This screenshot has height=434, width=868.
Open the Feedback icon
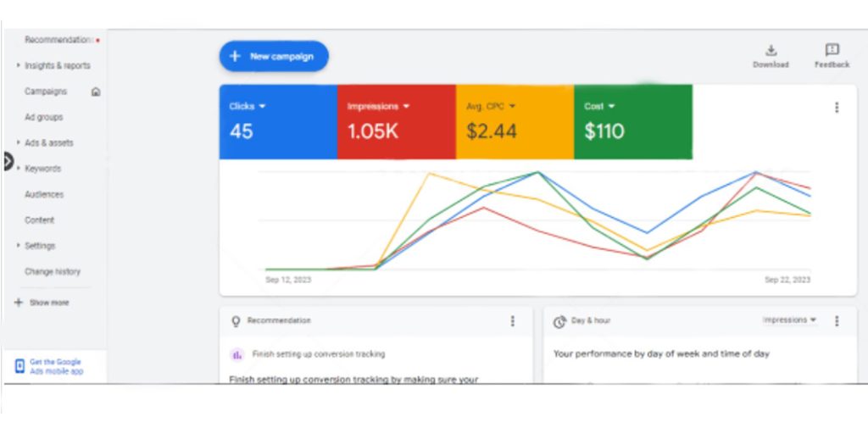pos(832,50)
